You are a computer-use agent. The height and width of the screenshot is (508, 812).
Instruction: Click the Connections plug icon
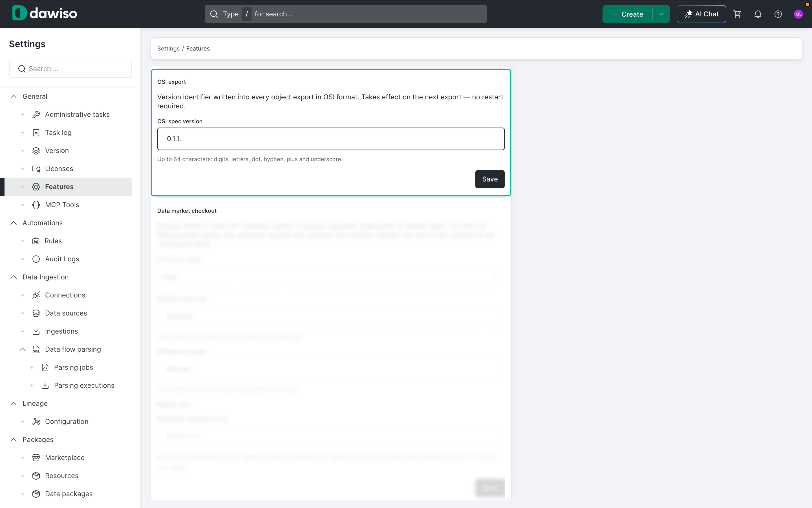[x=36, y=295]
